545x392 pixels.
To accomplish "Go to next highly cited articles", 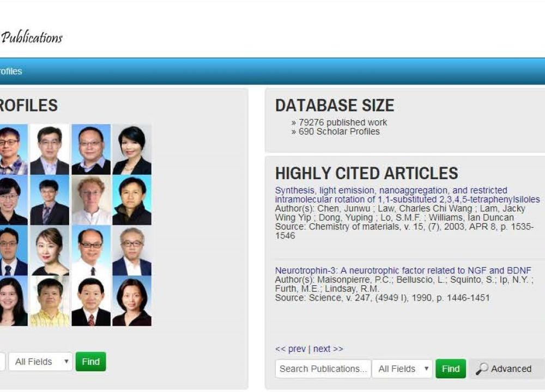I will (328, 349).
